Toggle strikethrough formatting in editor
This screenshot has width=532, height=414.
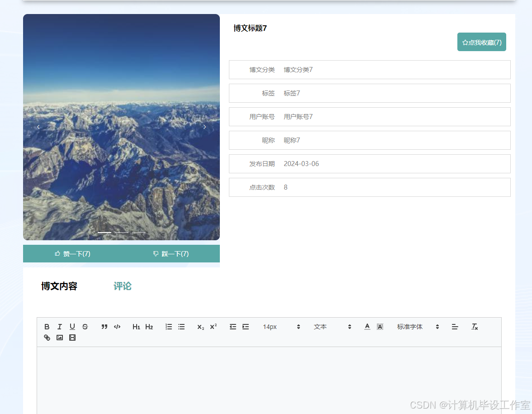85,327
